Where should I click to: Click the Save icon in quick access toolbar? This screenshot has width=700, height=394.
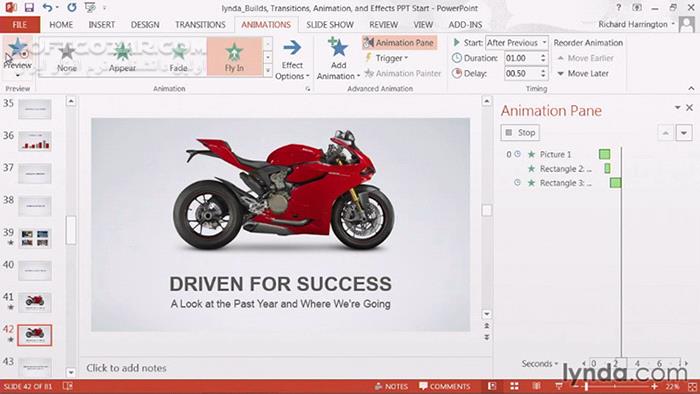29,8
